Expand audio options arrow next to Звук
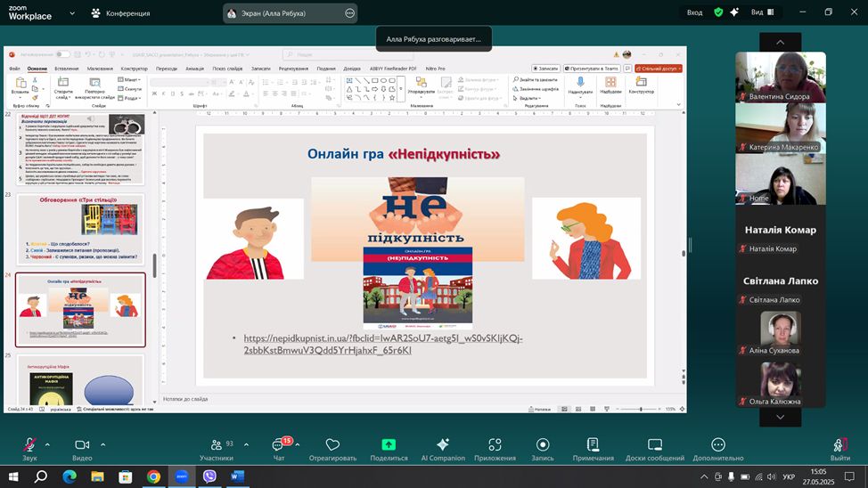Screen dimensions: 868x488 pos(47,444)
